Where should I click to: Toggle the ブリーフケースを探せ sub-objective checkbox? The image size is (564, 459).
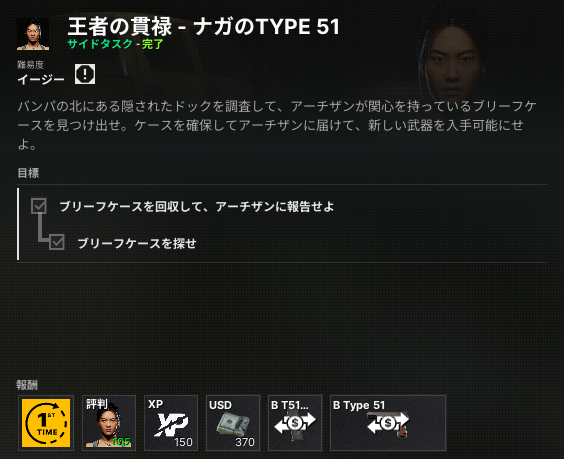point(57,242)
